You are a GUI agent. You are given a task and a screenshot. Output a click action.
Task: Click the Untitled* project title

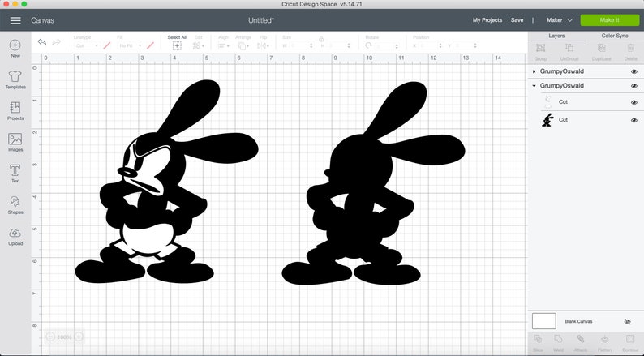click(x=261, y=20)
